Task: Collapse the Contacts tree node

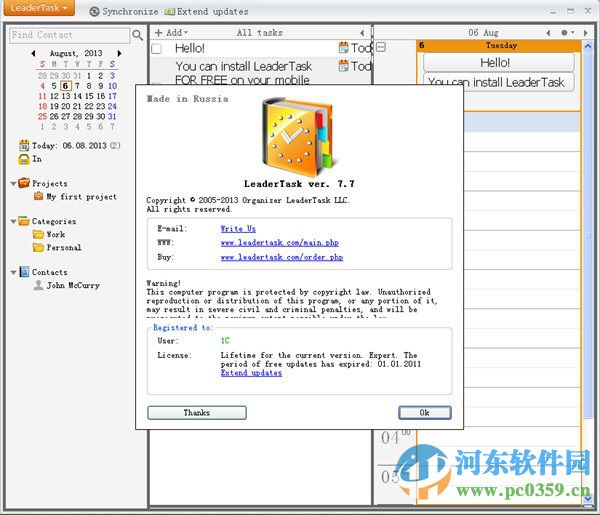Action: point(13,272)
